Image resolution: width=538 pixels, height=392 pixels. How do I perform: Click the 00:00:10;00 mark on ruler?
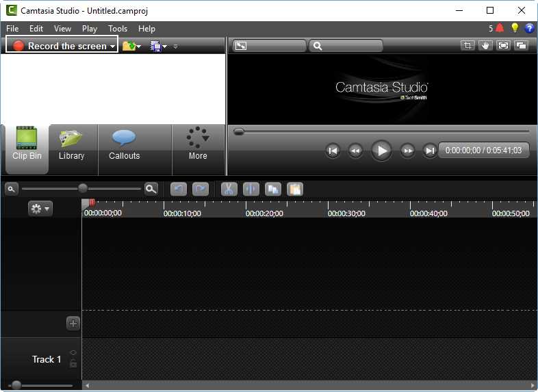(x=182, y=213)
